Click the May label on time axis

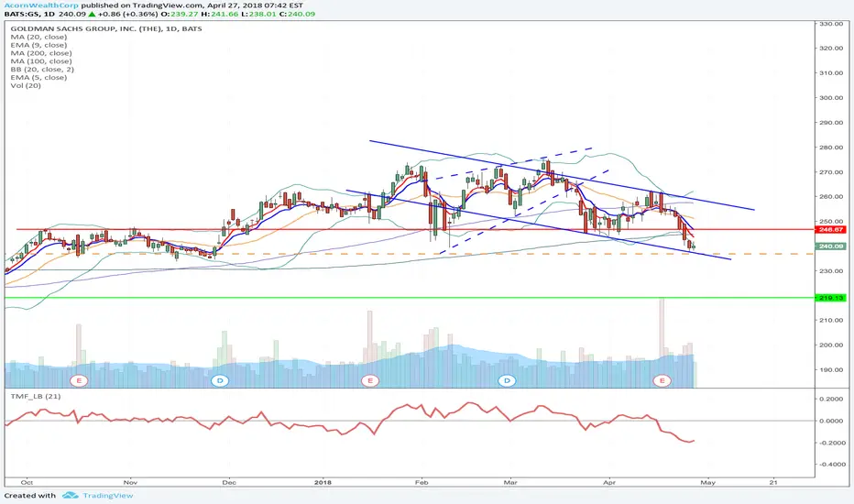point(707,482)
